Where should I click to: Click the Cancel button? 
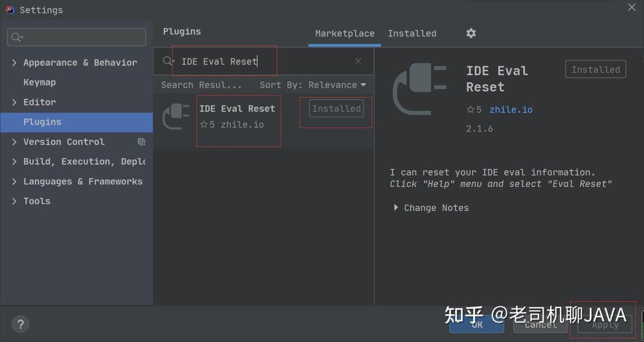(540, 324)
